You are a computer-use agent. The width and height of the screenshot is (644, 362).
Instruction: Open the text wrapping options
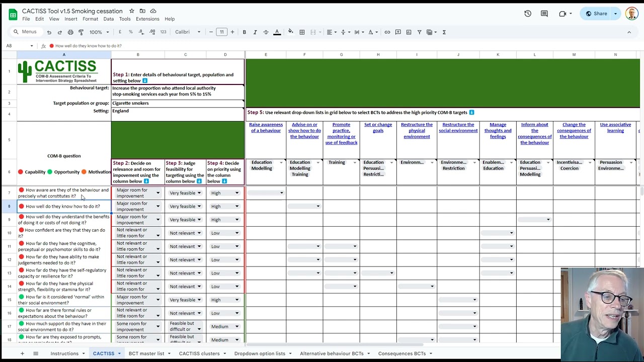pyautogui.click(x=358, y=32)
